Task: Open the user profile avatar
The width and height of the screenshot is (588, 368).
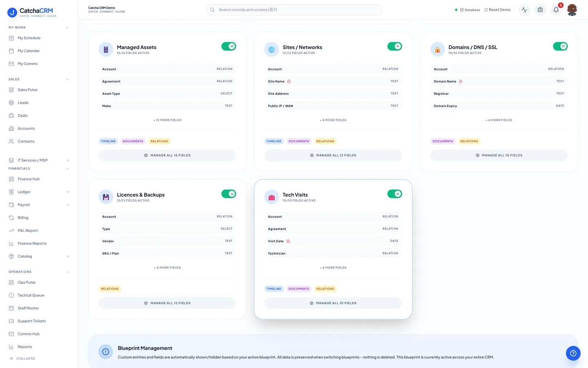Action: point(572,10)
